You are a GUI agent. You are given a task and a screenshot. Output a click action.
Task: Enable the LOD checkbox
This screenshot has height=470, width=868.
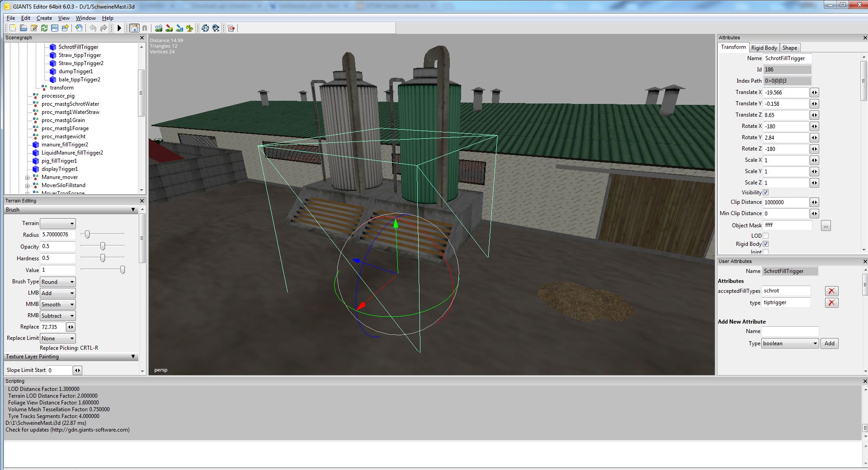(766, 236)
